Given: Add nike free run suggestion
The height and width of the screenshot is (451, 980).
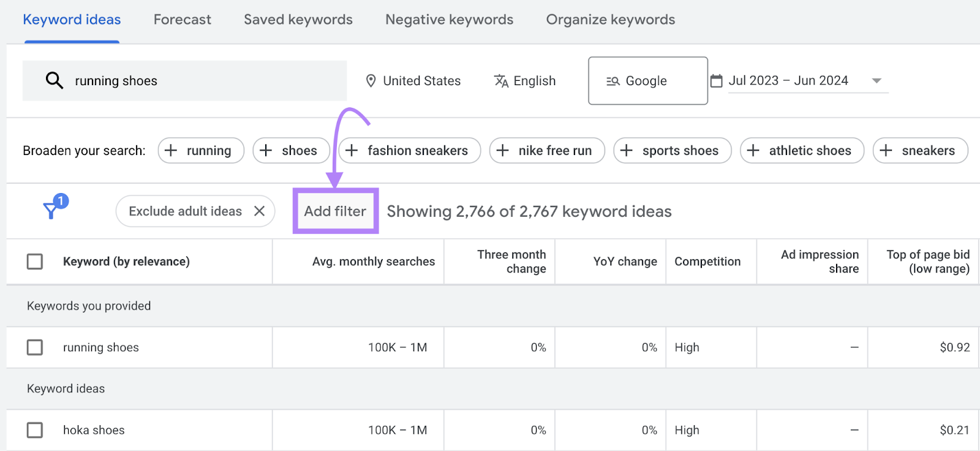Looking at the screenshot, I should [x=547, y=150].
